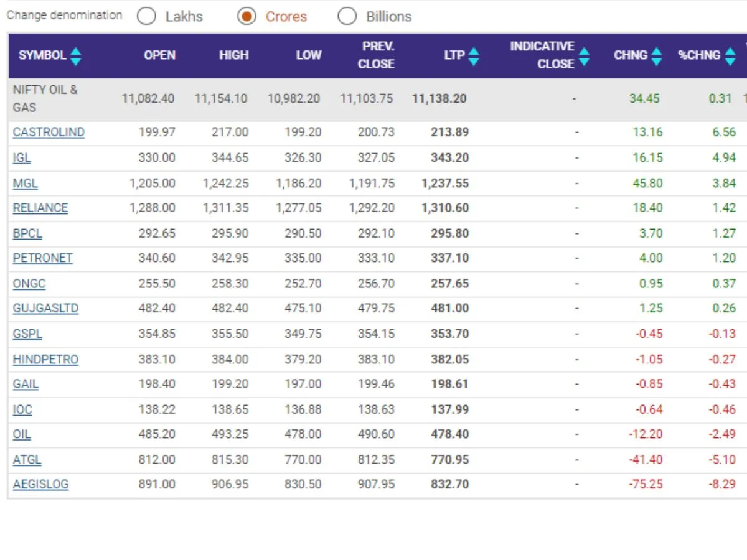Sort by CHNG column arrows
The width and height of the screenshot is (747, 560).
pyautogui.click(x=657, y=56)
